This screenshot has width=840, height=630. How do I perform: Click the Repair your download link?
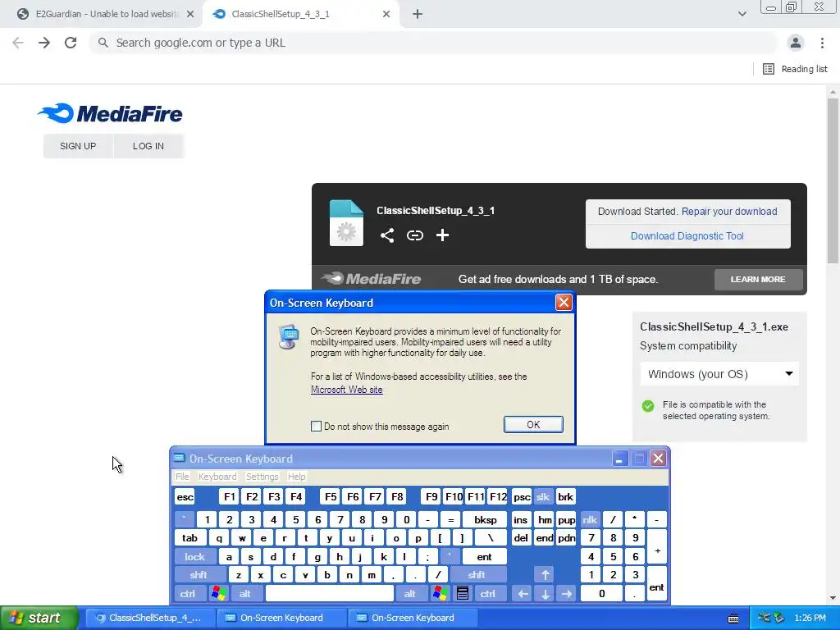729,211
